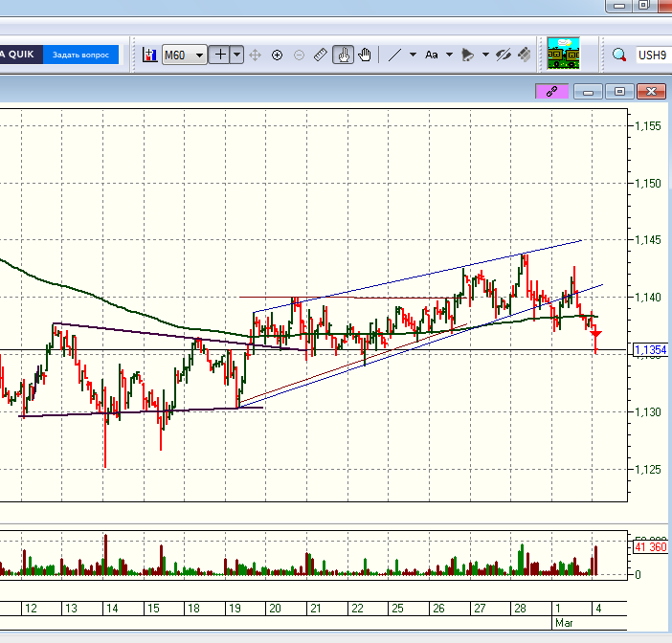Click the search magnifier icon
Screen dimensions: 672x643
(619, 55)
